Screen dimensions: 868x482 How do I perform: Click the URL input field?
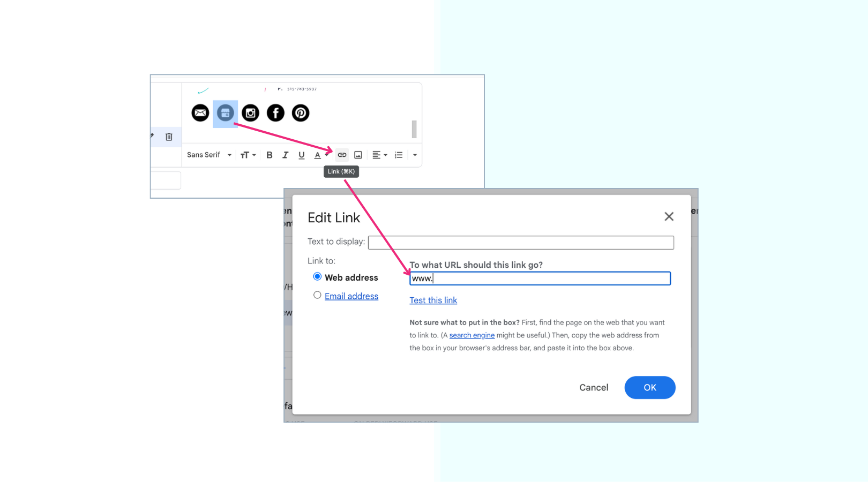click(540, 278)
